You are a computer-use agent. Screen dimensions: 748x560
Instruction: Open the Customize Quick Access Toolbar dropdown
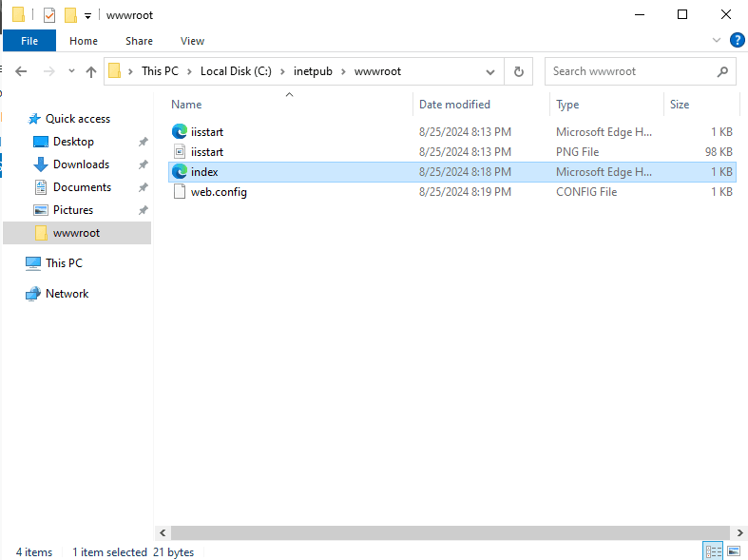(x=87, y=16)
